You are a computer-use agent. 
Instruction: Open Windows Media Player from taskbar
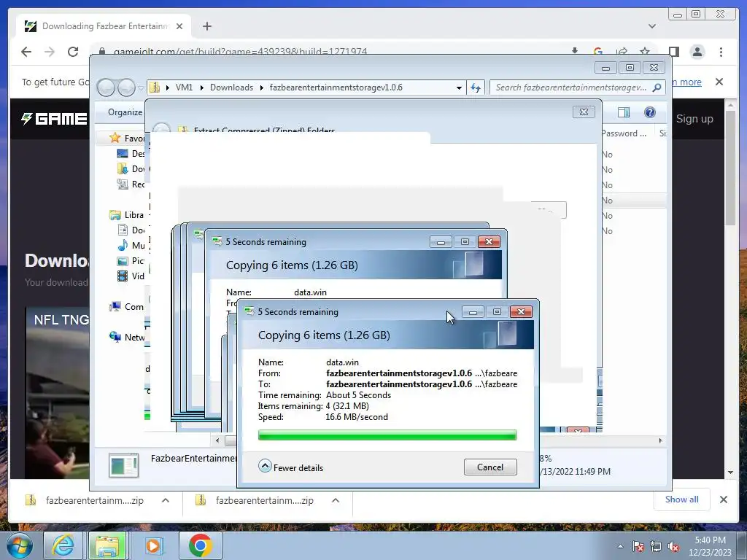click(x=153, y=545)
